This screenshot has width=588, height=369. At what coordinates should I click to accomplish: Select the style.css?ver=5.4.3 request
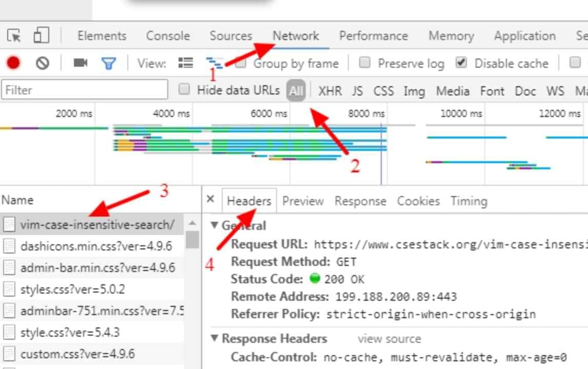tap(70, 332)
